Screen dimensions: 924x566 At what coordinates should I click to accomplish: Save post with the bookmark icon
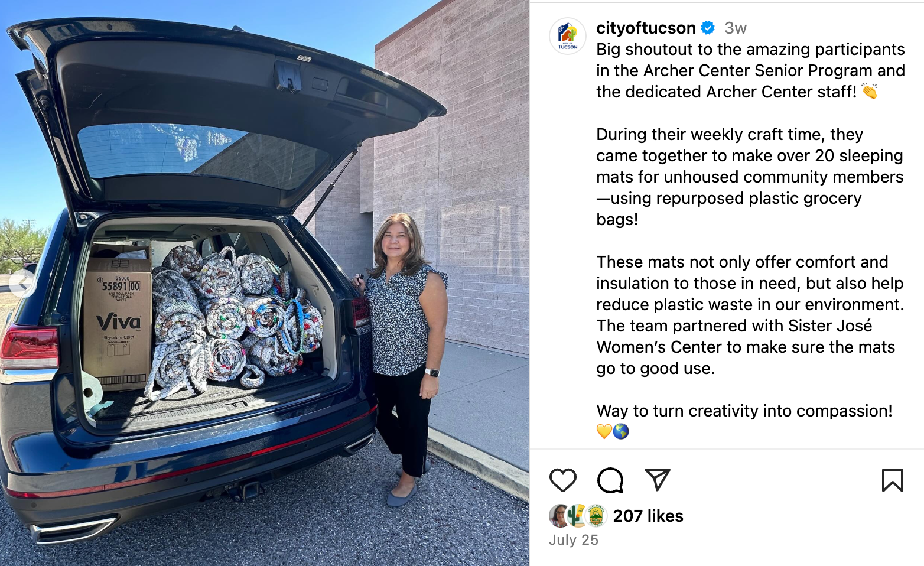(892, 480)
